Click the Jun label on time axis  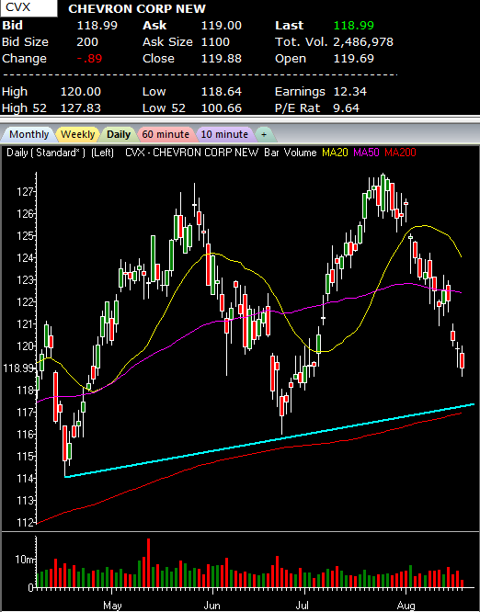point(212,605)
